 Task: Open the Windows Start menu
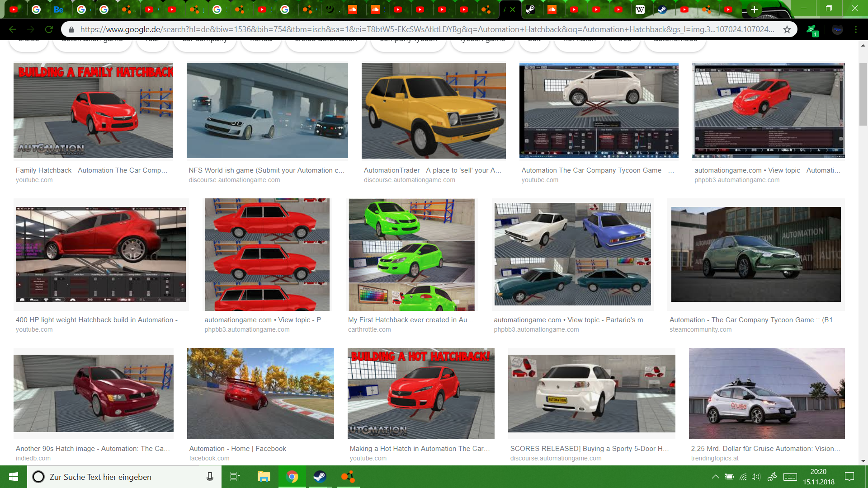coord(14,477)
